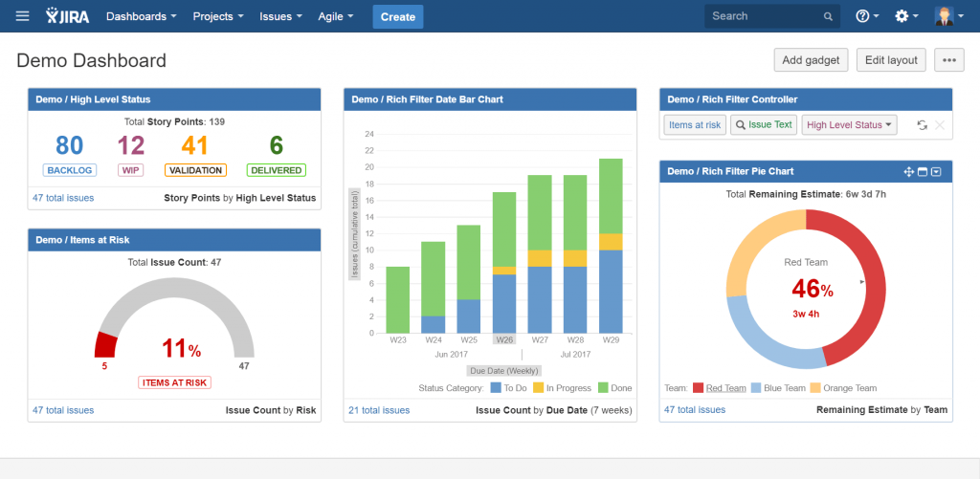The height and width of the screenshot is (479, 980).
Task: Open the Agile menu
Action: click(335, 16)
